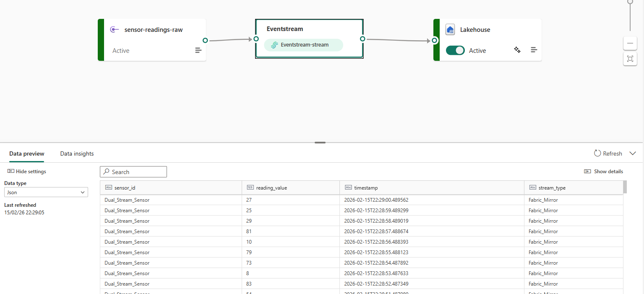Click the Search input field
Screen dimensions: 644x294
pos(133,172)
